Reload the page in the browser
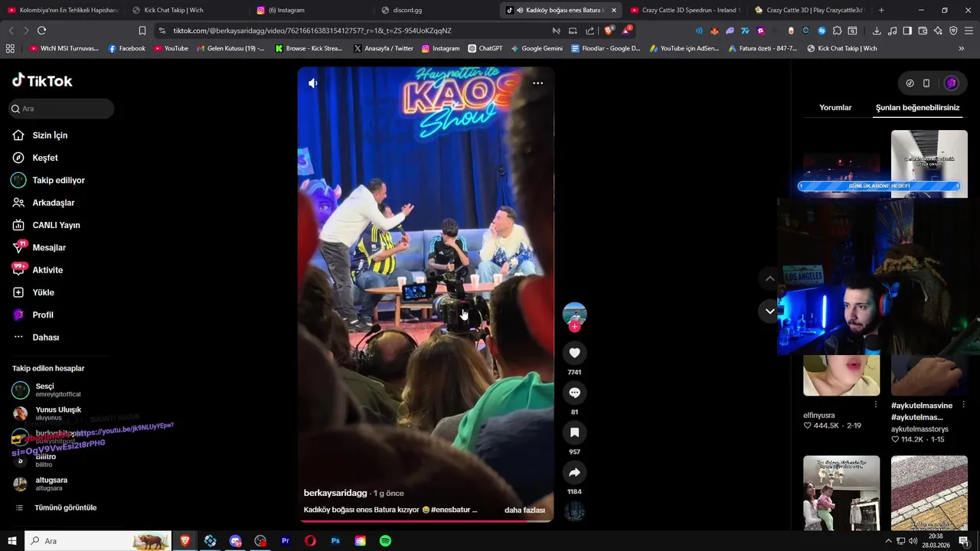This screenshot has width=980, height=551. tap(41, 31)
